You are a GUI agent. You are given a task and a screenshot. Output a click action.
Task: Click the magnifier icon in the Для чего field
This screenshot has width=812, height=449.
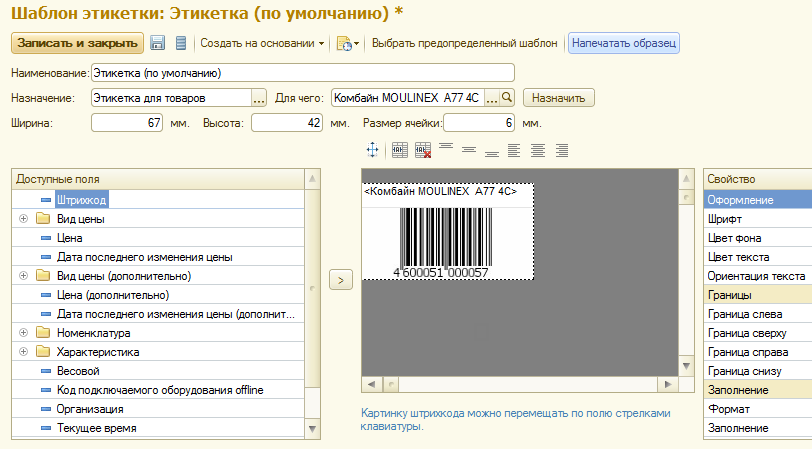pos(507,97)
